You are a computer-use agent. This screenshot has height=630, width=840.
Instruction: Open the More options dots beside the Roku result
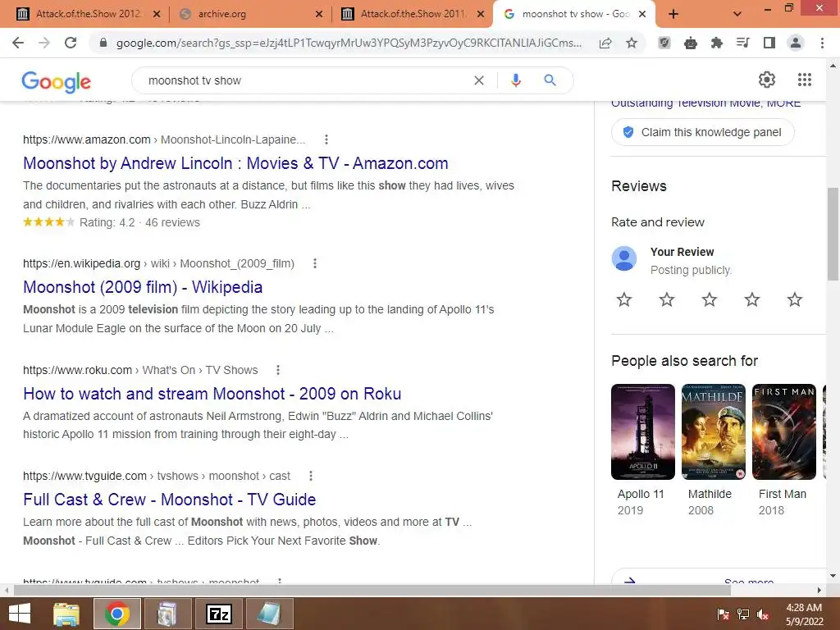[277, 370]
